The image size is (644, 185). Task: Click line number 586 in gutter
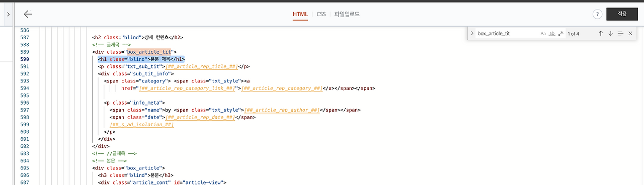pyautogui.click(x=25, y=30)
